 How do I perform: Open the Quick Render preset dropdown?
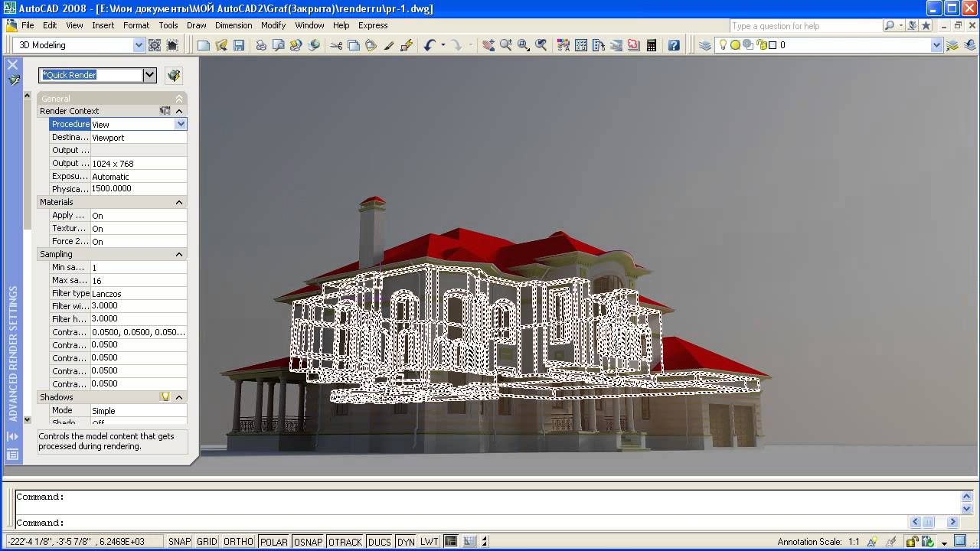[x=150, y=75]
